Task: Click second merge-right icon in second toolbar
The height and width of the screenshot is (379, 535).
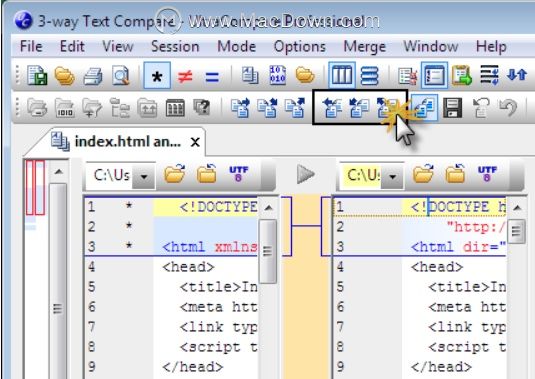Action: coord(268,107)
